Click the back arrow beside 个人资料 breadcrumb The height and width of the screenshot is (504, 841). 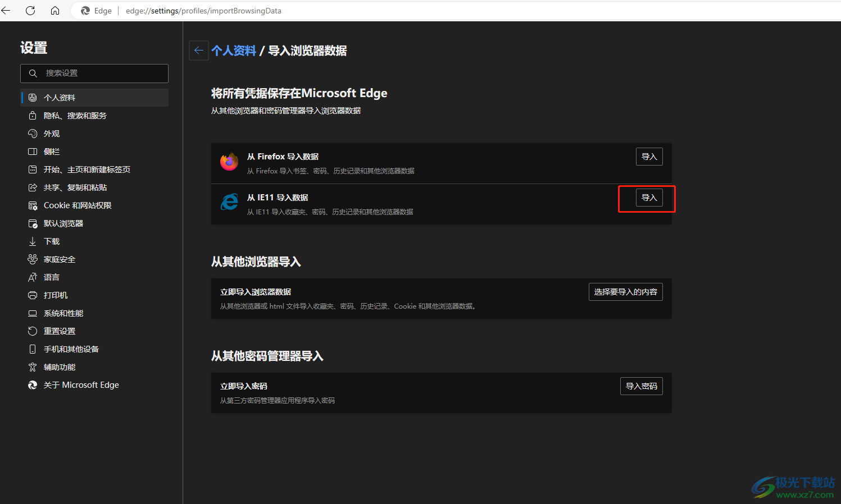click(199, 51)
